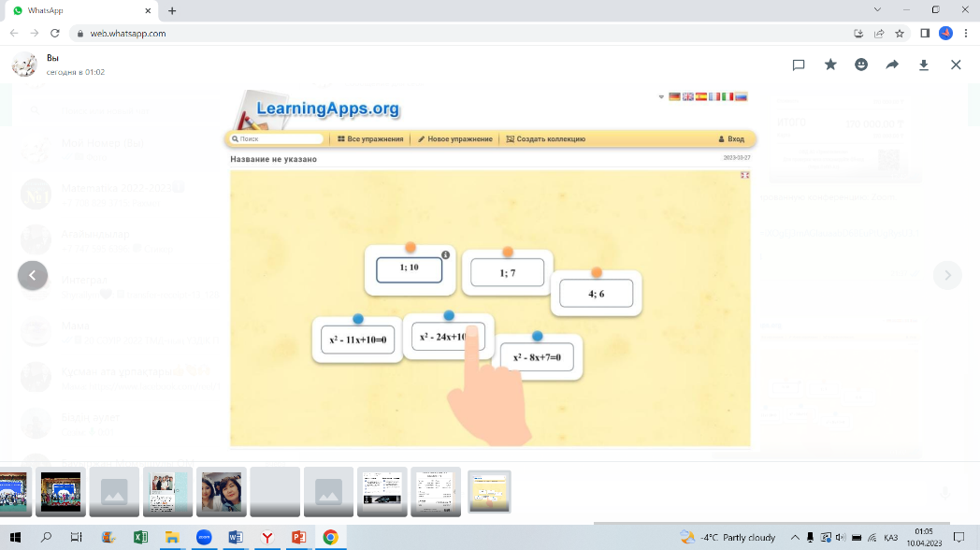Close the WhatsApp media viewer
This screenshot has width=980, height=550.
956,65
